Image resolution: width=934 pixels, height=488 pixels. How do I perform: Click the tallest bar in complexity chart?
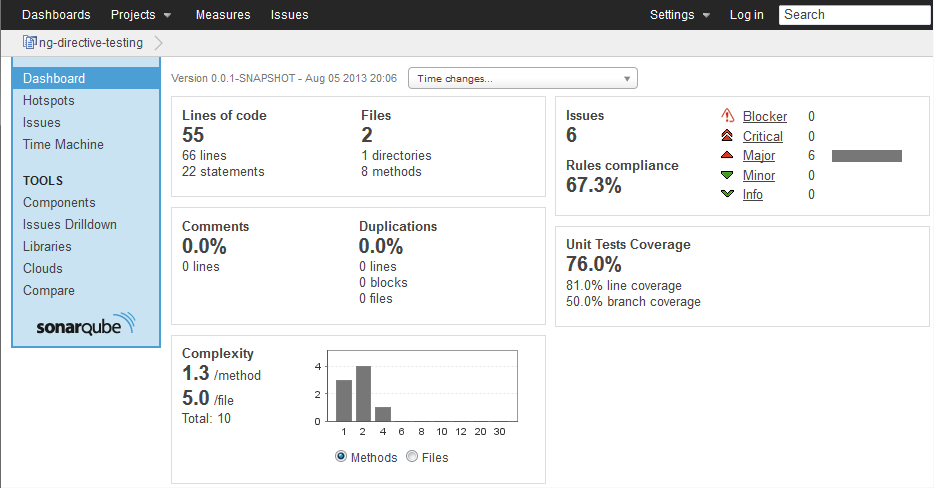click(364, 393)
